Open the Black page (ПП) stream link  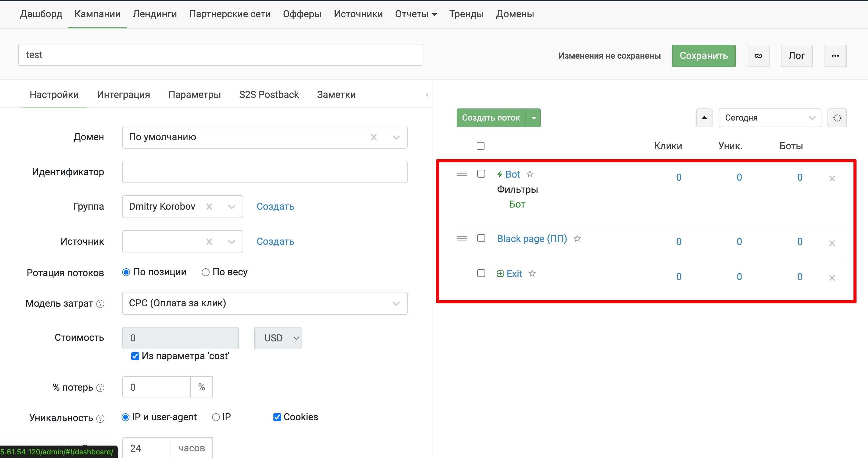(532, 239)
